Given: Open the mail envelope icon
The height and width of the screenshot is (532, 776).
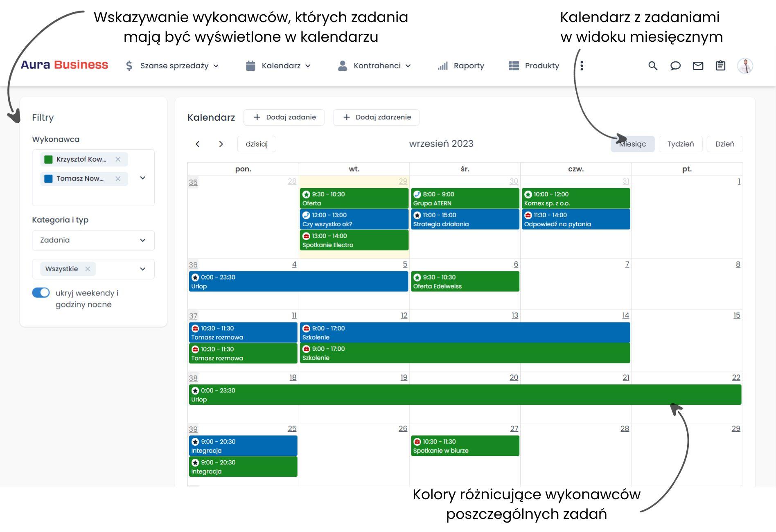Looking at the screenshot, I should (698, 66).
